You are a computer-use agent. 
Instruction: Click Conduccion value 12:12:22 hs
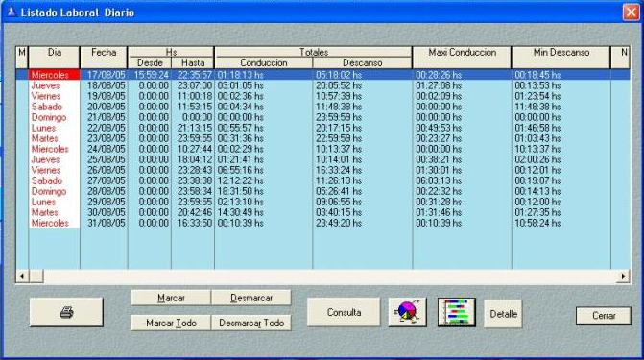[x=240, y=180]
